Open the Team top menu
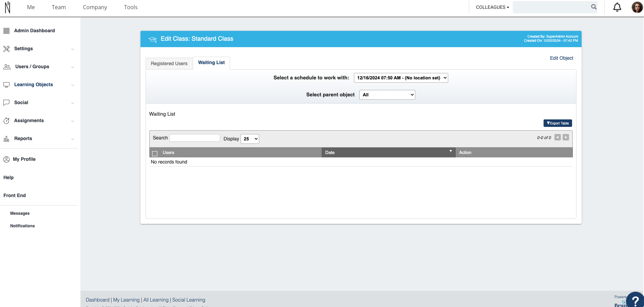644x307 pixels. coord(59,7)
